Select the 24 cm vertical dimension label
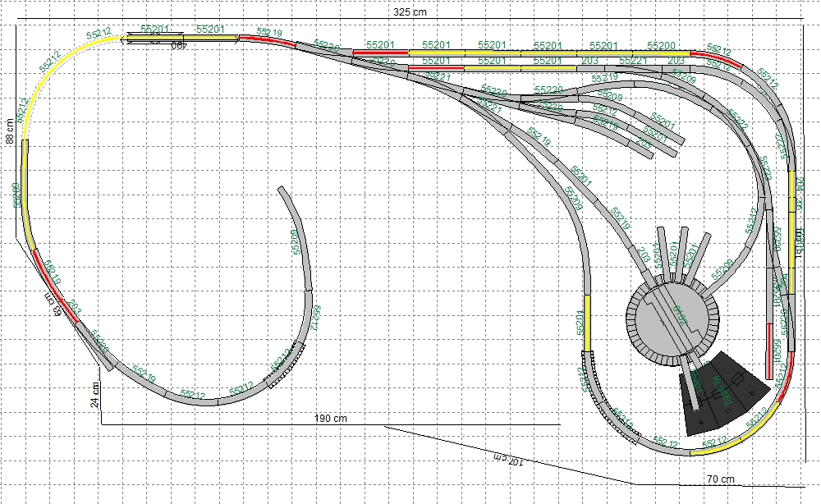 pyautogui.click(x=95, y=396)
